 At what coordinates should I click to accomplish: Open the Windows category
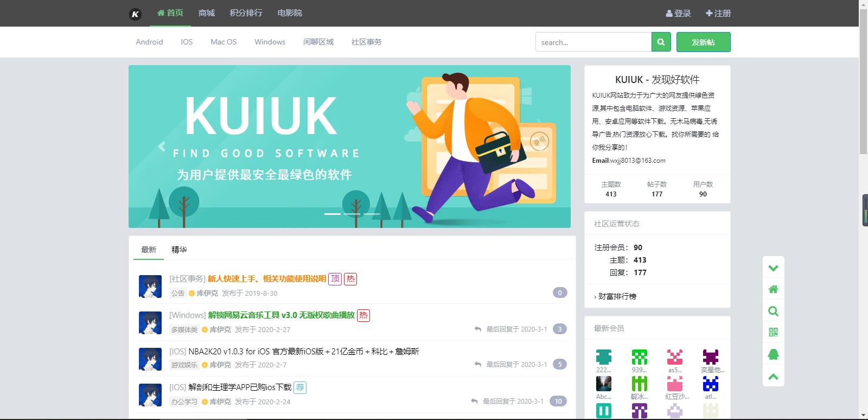coord(270,42)
